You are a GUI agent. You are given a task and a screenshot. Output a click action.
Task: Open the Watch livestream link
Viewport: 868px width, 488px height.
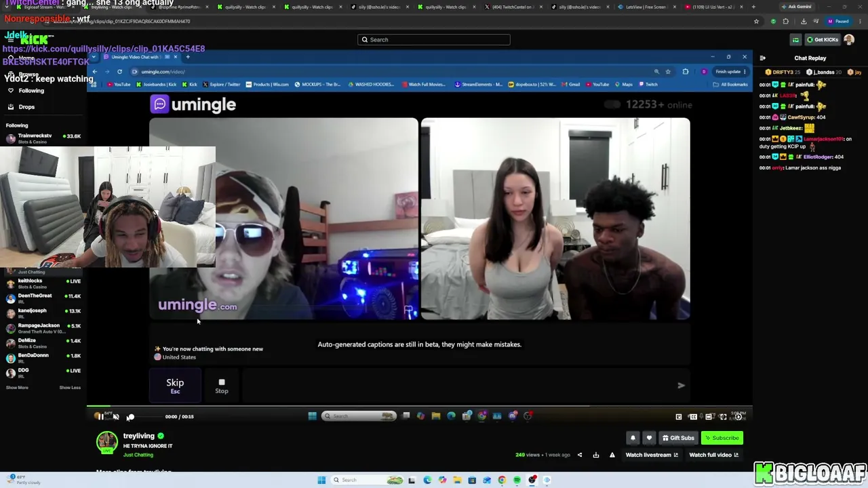coord(651,455)
